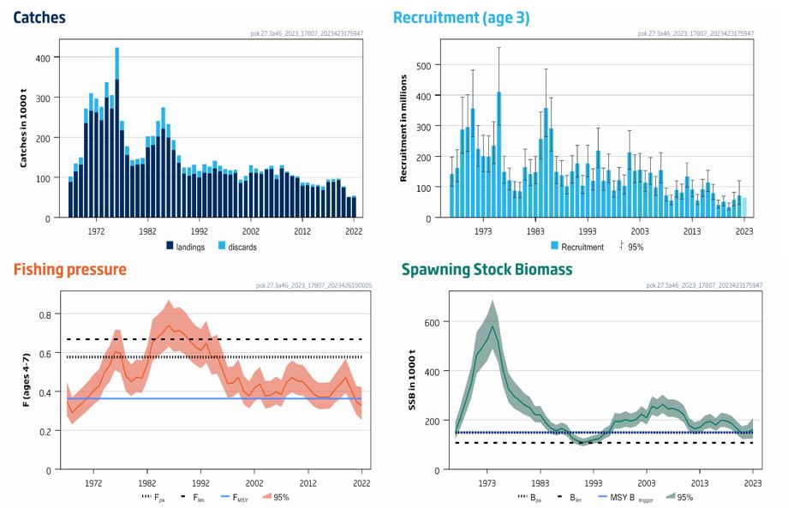
Task: Select the green 95% band legend marker
Action: pyautogui.click(x=671, y=497)
